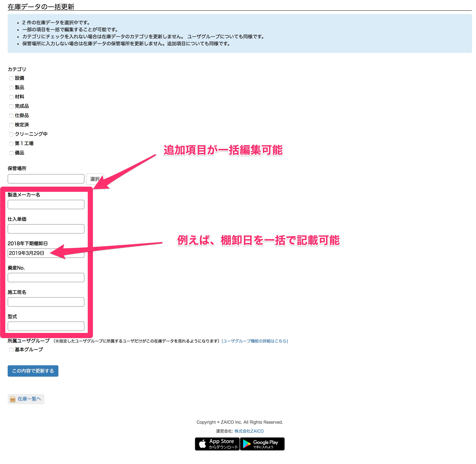Check the クリーニング中 category checkbox
This screenshot has width=476, height=464.
click(11, 134)
